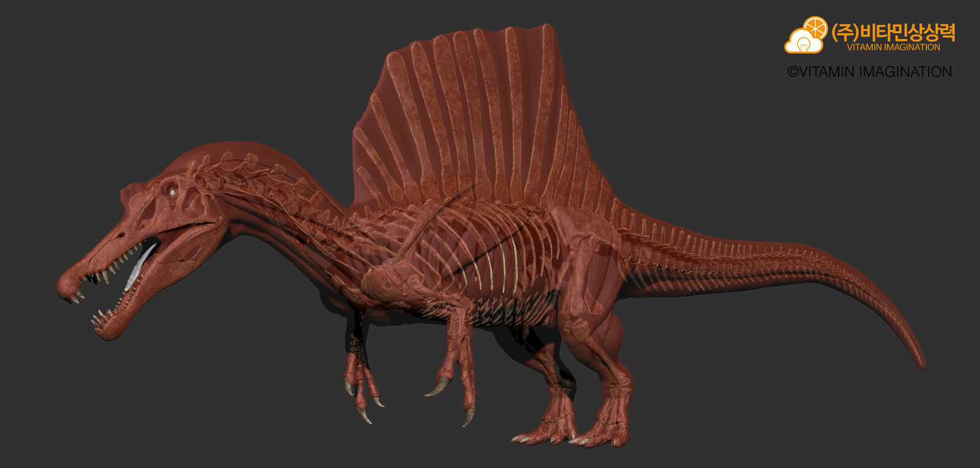Click the Korean company name text (주)비타민상상력
Viewport: 980px width, 468px height.
point(894,32)
